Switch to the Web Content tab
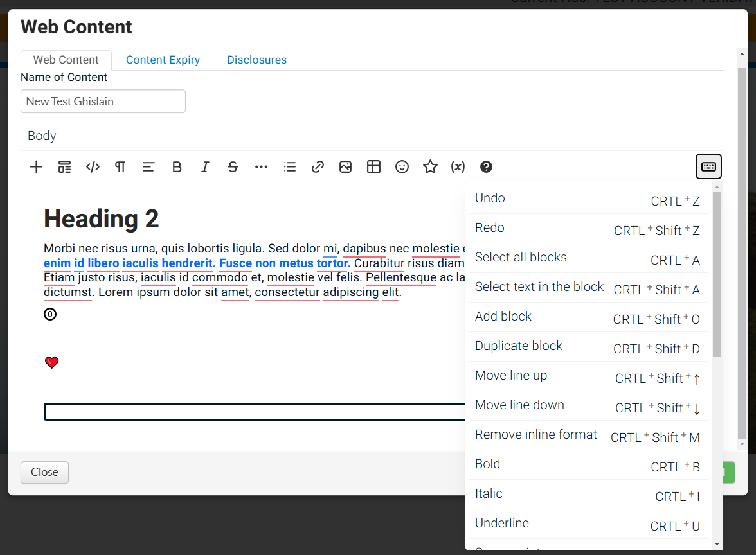This screenshot has height=555, width=756. coord(66,60)
